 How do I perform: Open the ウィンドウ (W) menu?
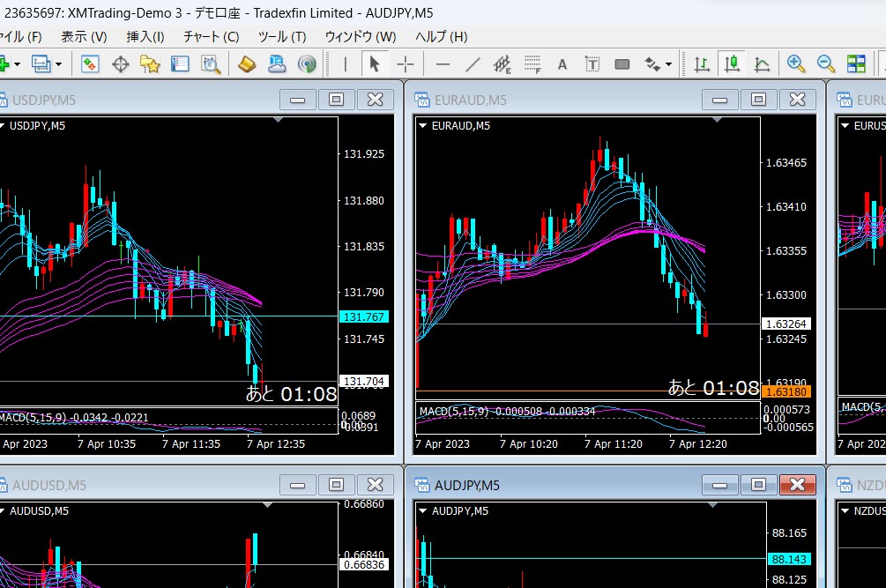(361, 37)
